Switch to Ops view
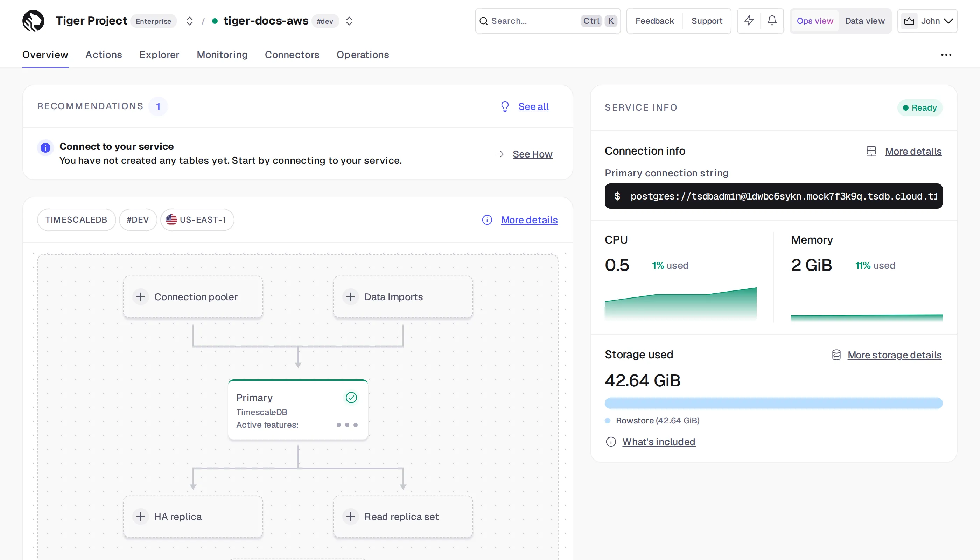This screenshot has height=560, width=980. pos(814,21)
